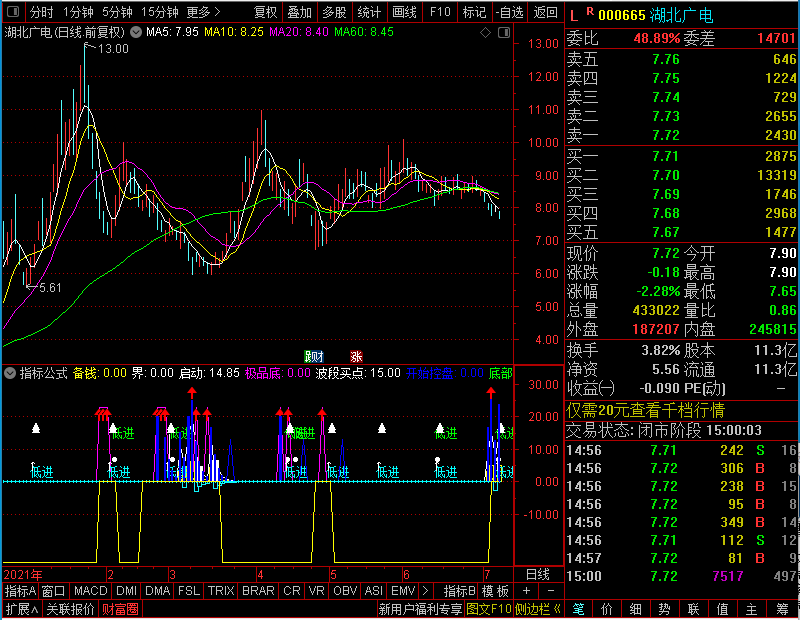The image size is (800, 620).
Task: Open 图文F10 info
Action: [489, 609]
